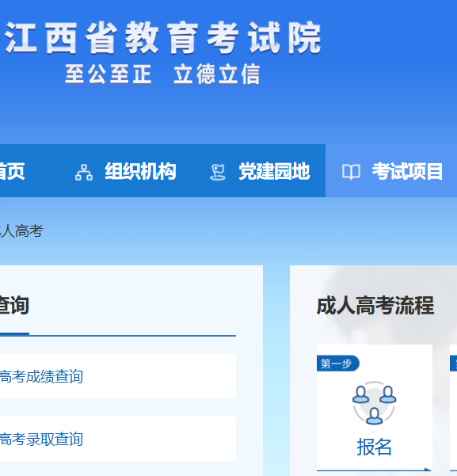Click the 人高考 breadcrumb text
The height and width of the screenshot is (476, 457).
[21, 231]
